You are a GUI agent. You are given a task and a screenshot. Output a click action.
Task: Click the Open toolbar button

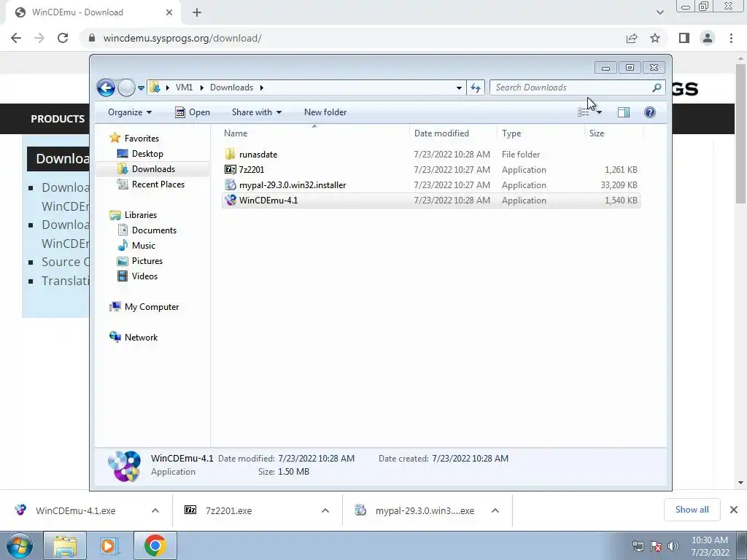(x=193, y=112)
